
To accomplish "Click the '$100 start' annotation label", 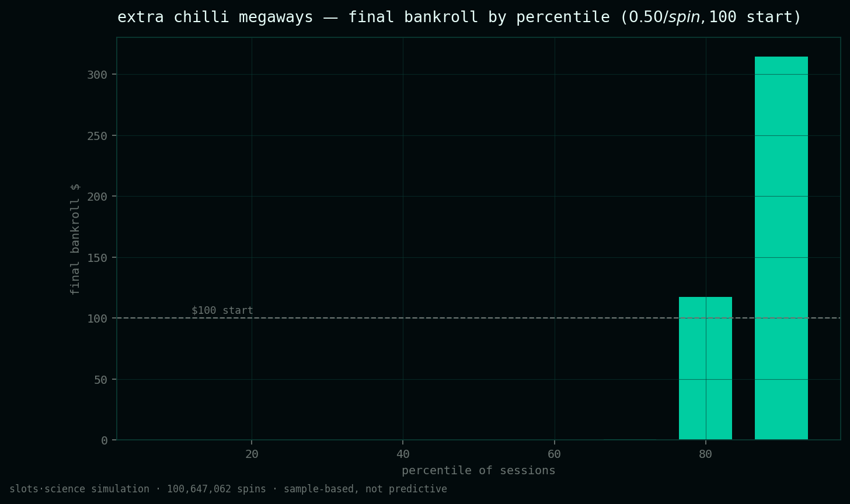I will tap(222, 310).
